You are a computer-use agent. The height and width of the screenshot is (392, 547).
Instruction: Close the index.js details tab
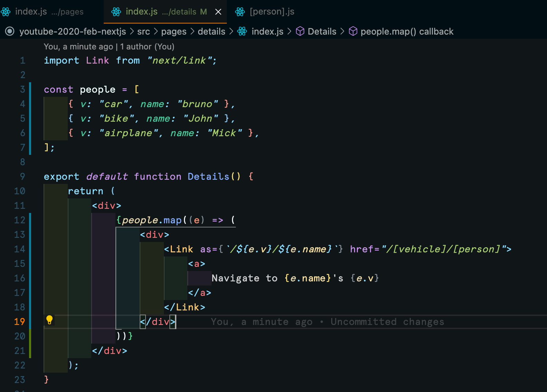(x=218, y=12)
